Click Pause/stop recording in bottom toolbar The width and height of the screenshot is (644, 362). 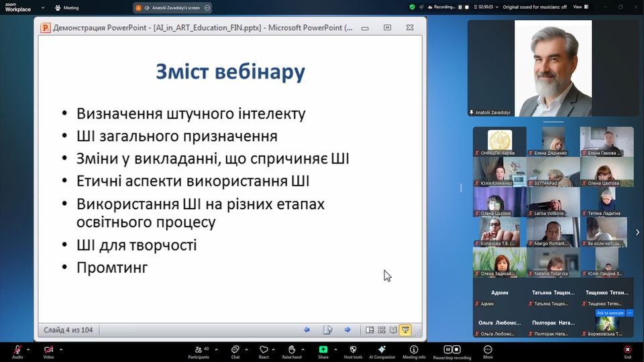tap(451, 352)
